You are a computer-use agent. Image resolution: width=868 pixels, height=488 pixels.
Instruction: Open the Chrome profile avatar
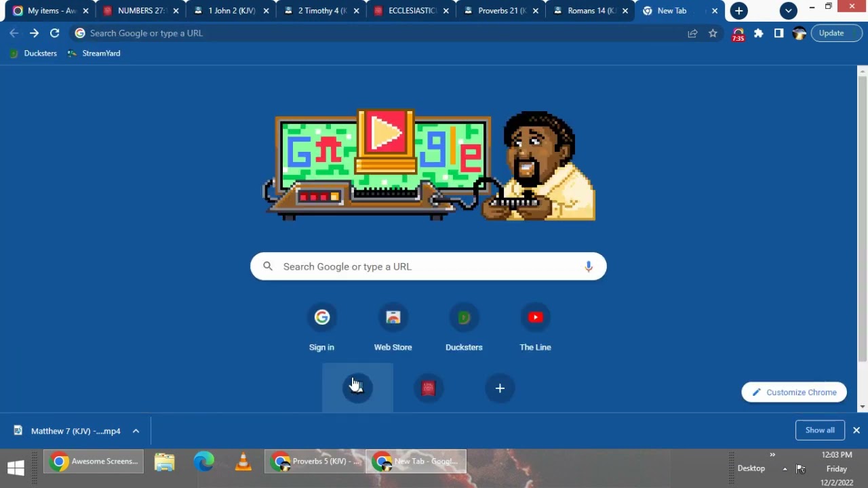tap(799, 33)
